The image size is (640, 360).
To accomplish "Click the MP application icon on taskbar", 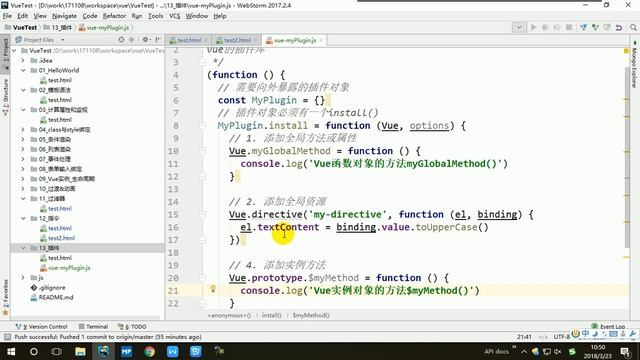I will (126, 351).
